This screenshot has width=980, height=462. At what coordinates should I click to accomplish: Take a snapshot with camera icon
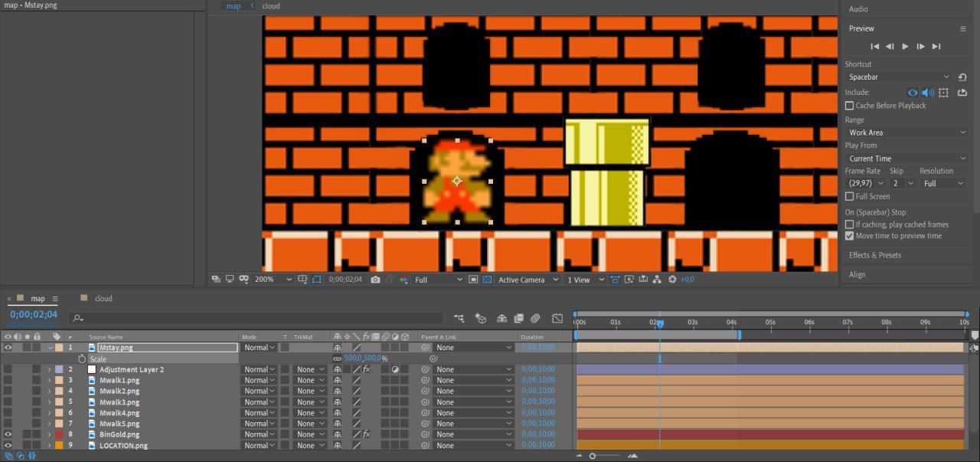pos(375,280)
